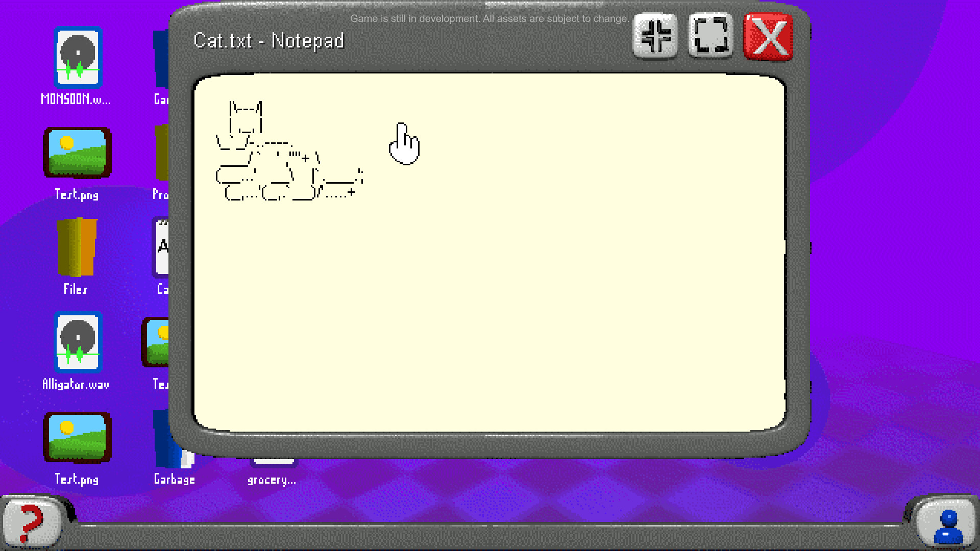
Task: Close the Cat.txt Notepad window
Action: [769, 35]
